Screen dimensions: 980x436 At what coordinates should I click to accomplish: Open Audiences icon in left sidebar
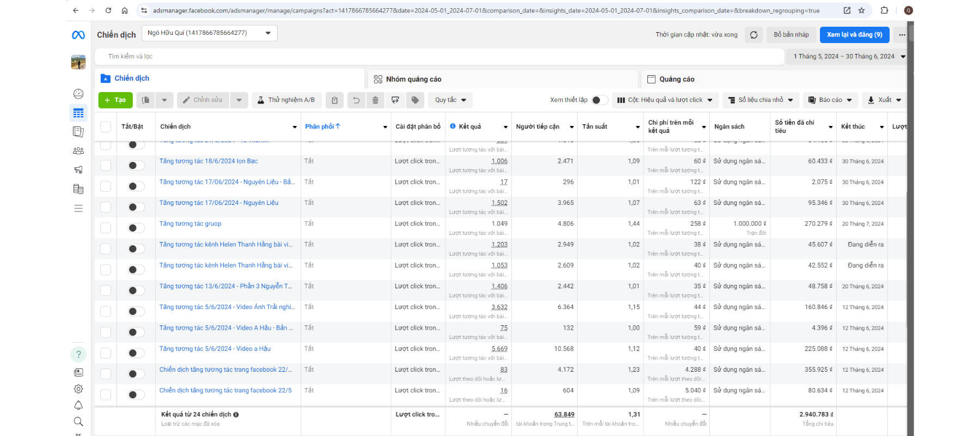(78, 151)
